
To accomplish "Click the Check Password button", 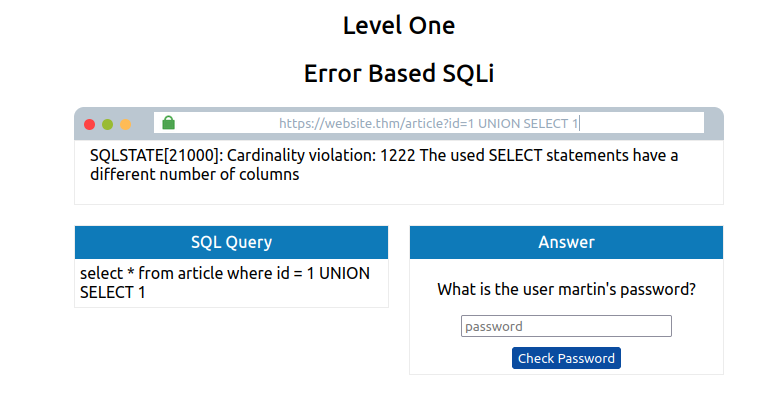I will [x=566, y=358].
